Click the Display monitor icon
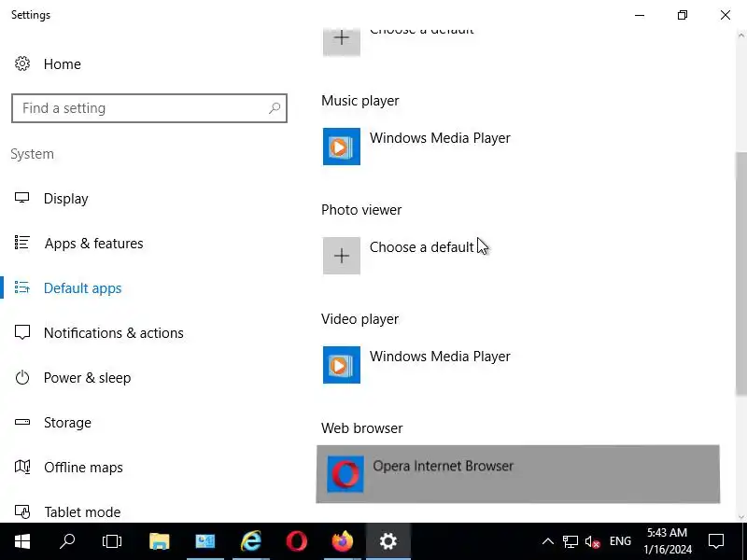 pyautogui.click(x=21, y=198)
